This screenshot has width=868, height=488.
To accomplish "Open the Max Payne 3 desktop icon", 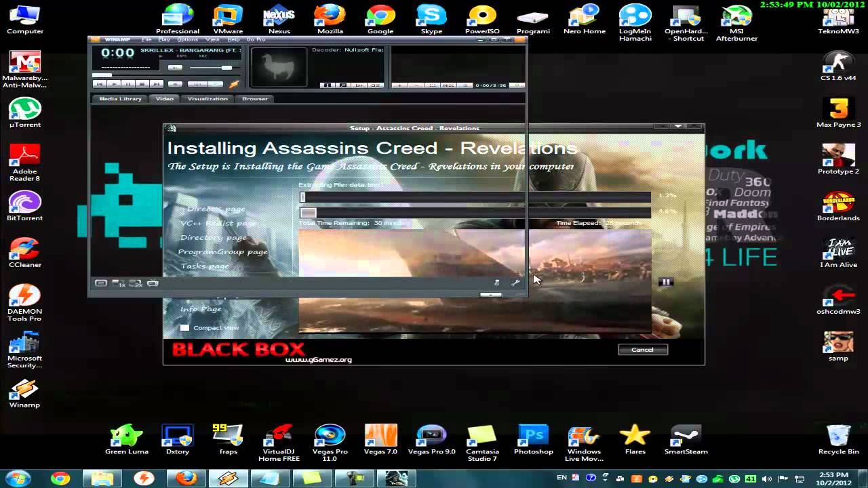I will pos(839,113).
